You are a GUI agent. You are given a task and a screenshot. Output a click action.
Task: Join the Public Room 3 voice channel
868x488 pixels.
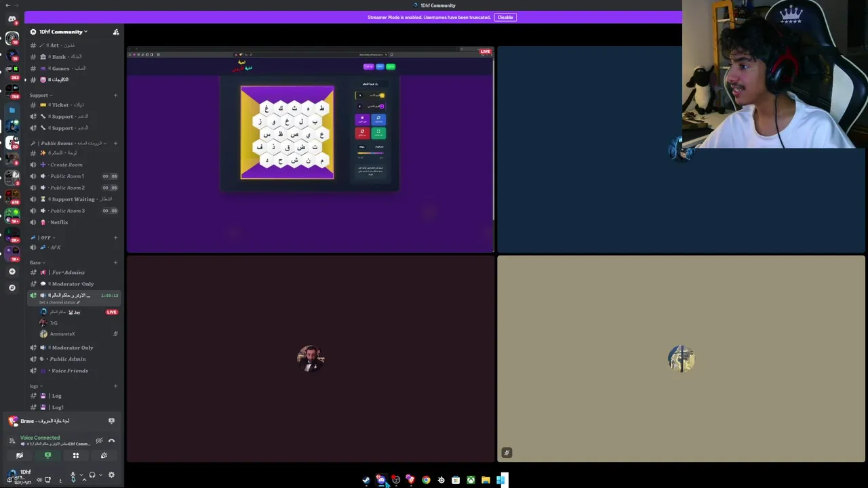(75, 211)
